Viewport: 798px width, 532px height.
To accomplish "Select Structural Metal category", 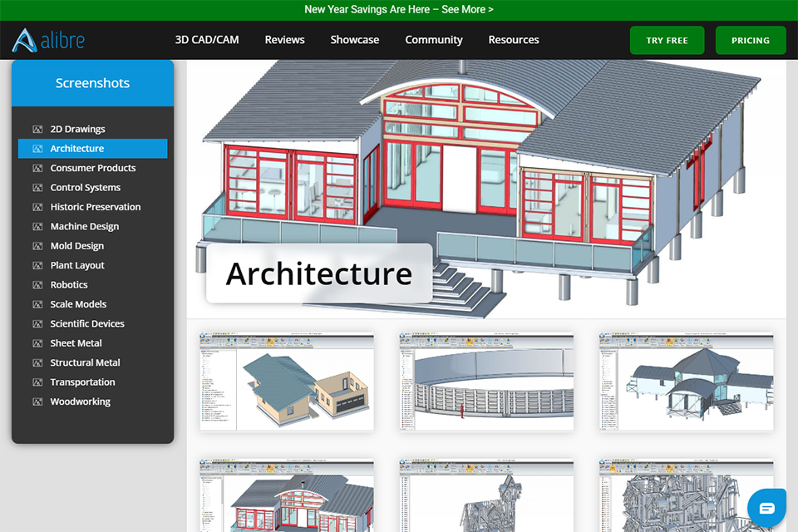I will click(92, 363).
